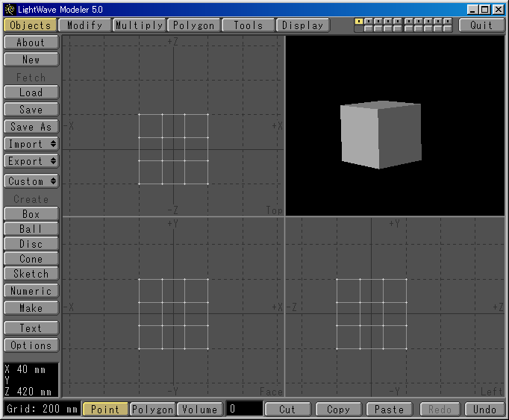Open the Import dropdown menu
The width and height of the screenshot is (509, 420).
click(x=31, y=143)
